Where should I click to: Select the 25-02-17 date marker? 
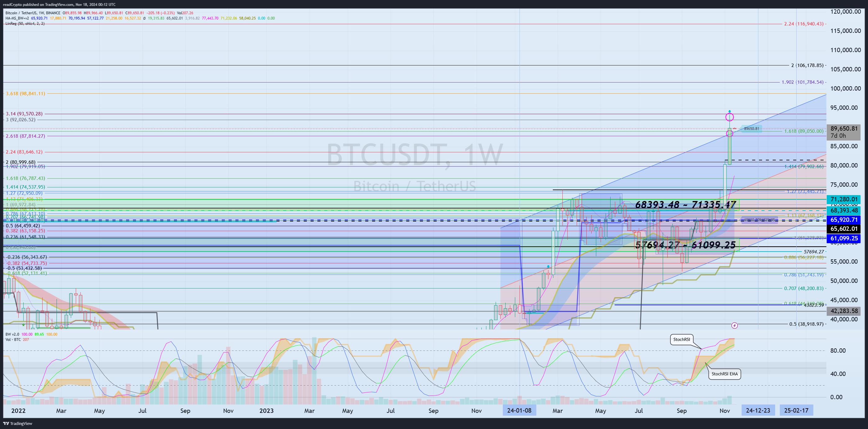click(796, 410)
